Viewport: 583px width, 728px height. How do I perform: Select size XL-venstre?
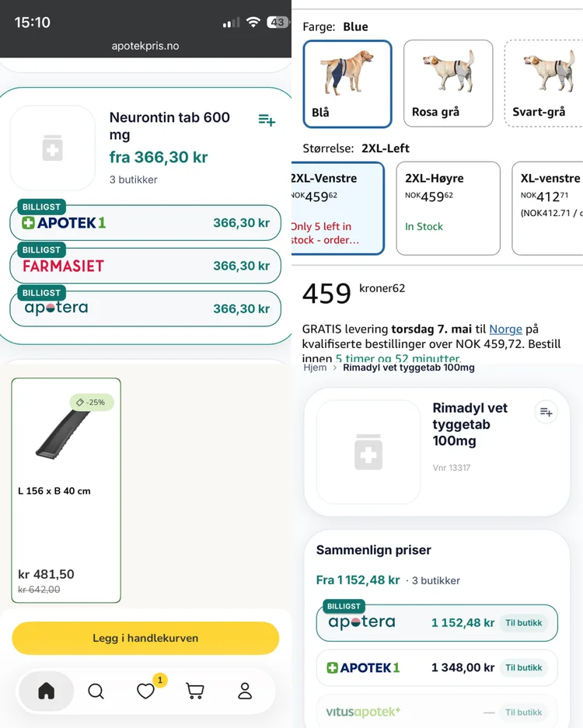pos(548,207)
